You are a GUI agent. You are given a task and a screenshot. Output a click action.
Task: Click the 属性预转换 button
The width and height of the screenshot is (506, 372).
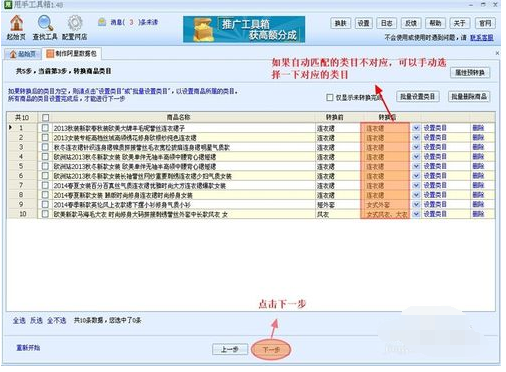pos(470,73)
